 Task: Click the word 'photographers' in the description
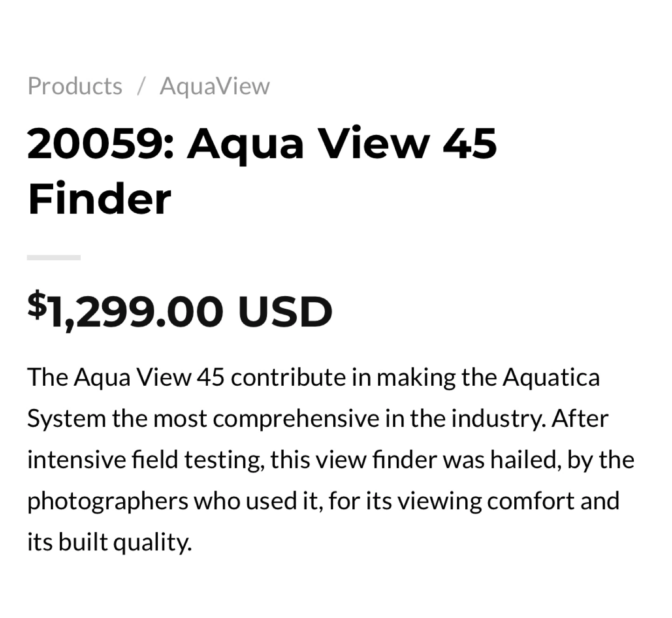(x=108, y=501)
